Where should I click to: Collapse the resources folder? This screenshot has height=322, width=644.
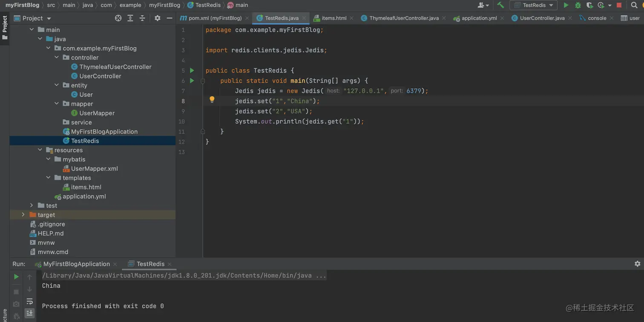coord(40,150)
